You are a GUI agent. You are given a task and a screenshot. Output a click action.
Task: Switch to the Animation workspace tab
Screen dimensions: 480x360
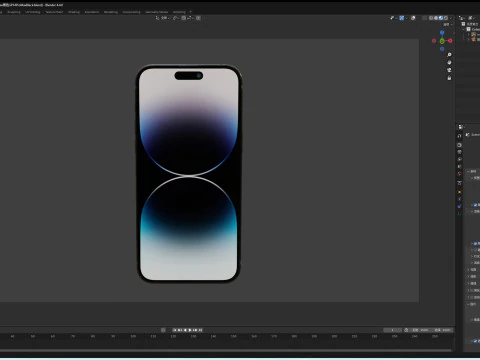pos(92,12)
